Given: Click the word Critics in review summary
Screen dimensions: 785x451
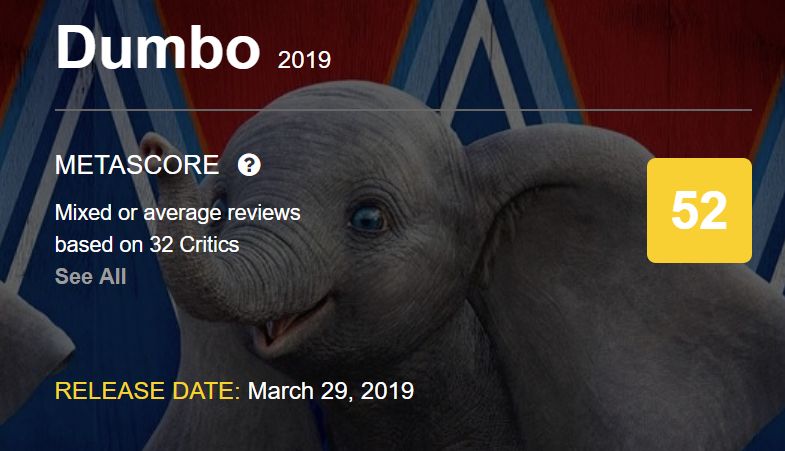Looking at the screenshot, I should [x=209, y=245].
